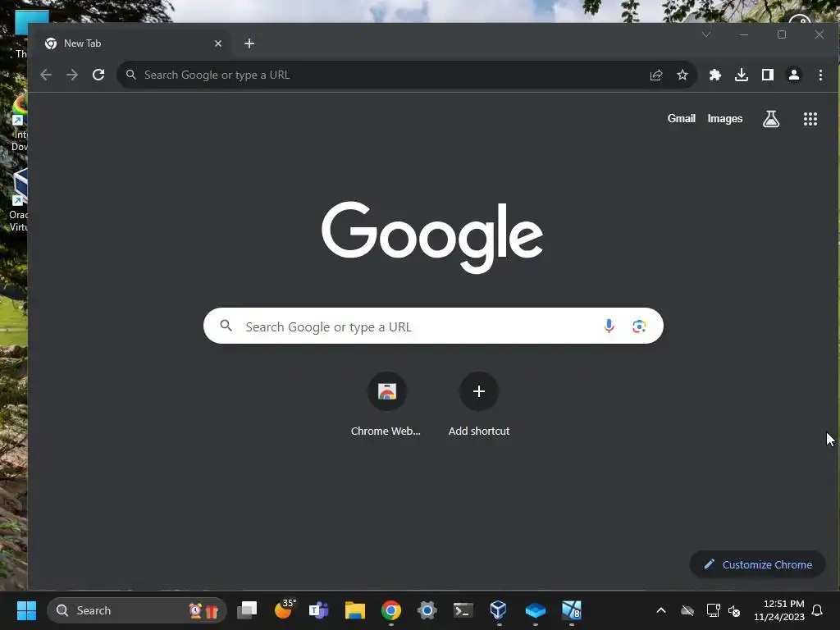Open the Images link
Image resolution: width=840 pixels, height=630 pixels.
[x=725, y=118]
